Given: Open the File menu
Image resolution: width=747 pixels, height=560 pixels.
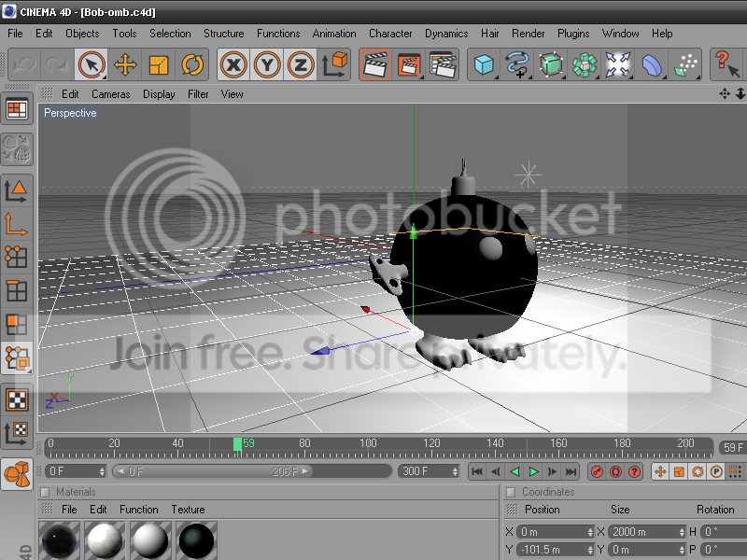Looking at the screenshot, I should pyautogui.click(x=15, y=34).
